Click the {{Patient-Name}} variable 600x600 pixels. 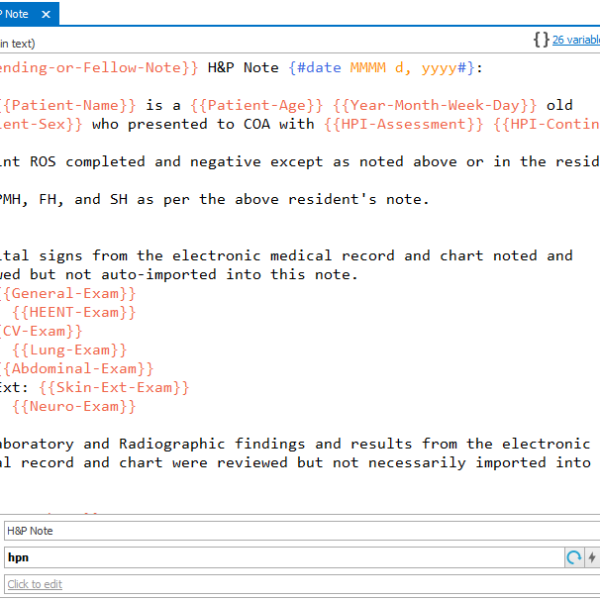click(68, 104)
